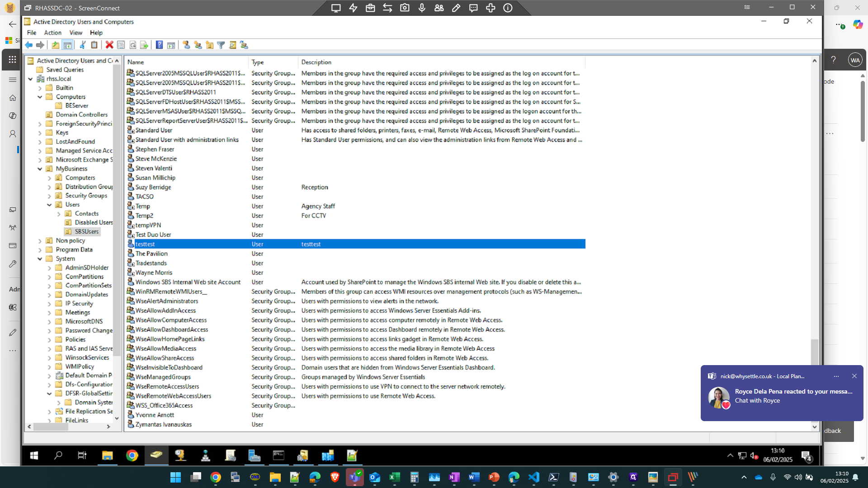
Task: Click the blue Help question mark icon
Action: 160,45
